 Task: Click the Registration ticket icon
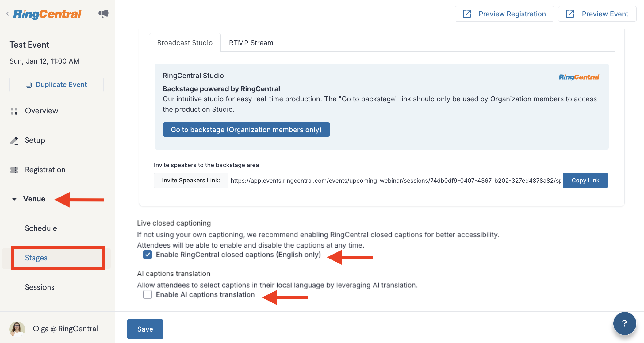click(x=14, y=170)
